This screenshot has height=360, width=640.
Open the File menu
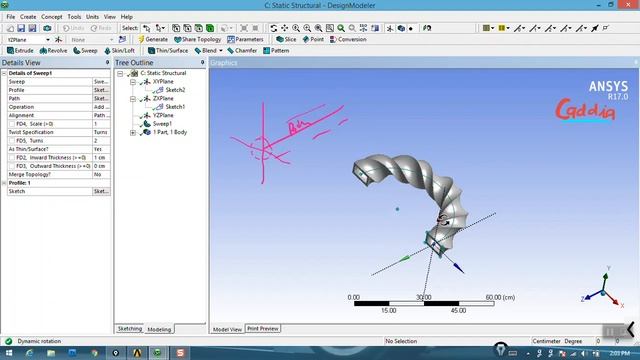click(x=11, y=17)
